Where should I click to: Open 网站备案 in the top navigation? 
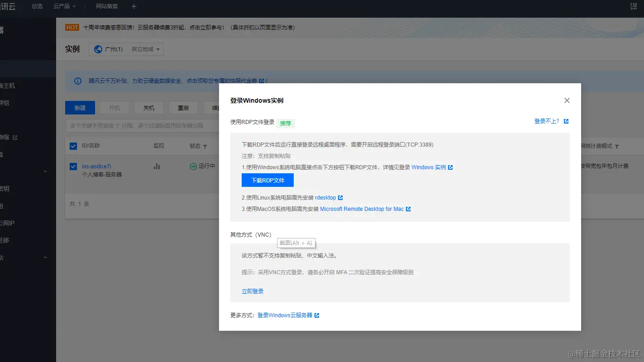coord(107,6)
